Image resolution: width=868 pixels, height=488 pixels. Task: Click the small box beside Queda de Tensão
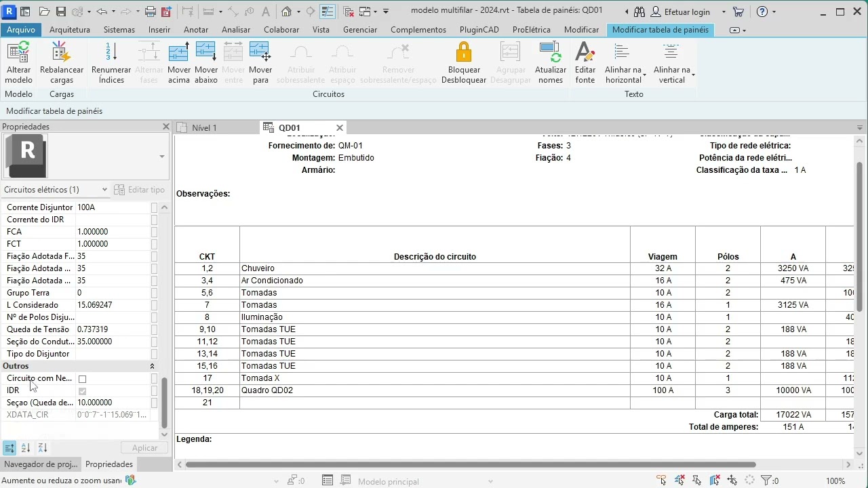(x=154, y=329)
